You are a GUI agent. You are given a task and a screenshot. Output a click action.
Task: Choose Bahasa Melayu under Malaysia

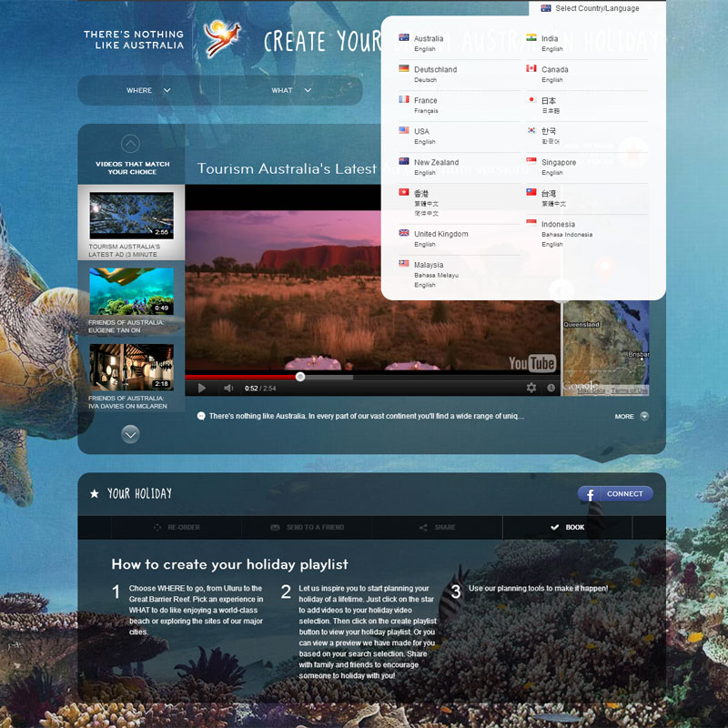436,276
